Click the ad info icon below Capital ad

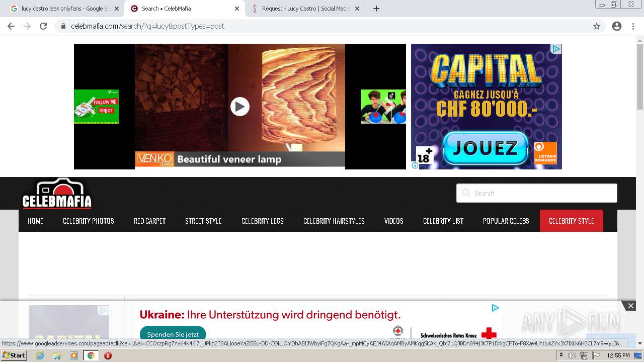click(x=415, y=165)
